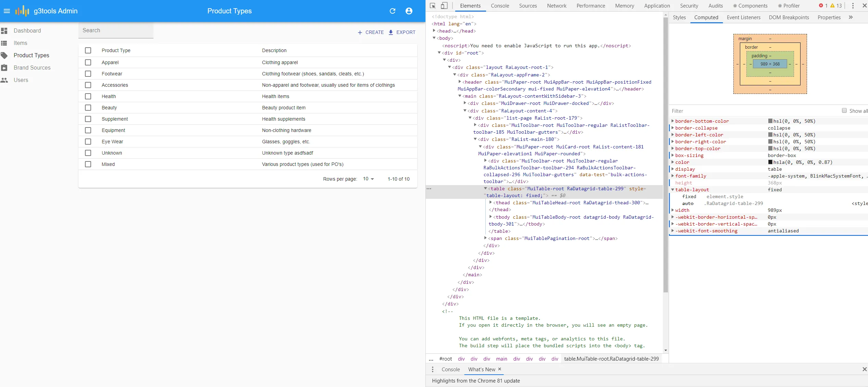Click the Users sidebar icon
The height and width of the screenshot is (387, 868).
click(4, 80)
